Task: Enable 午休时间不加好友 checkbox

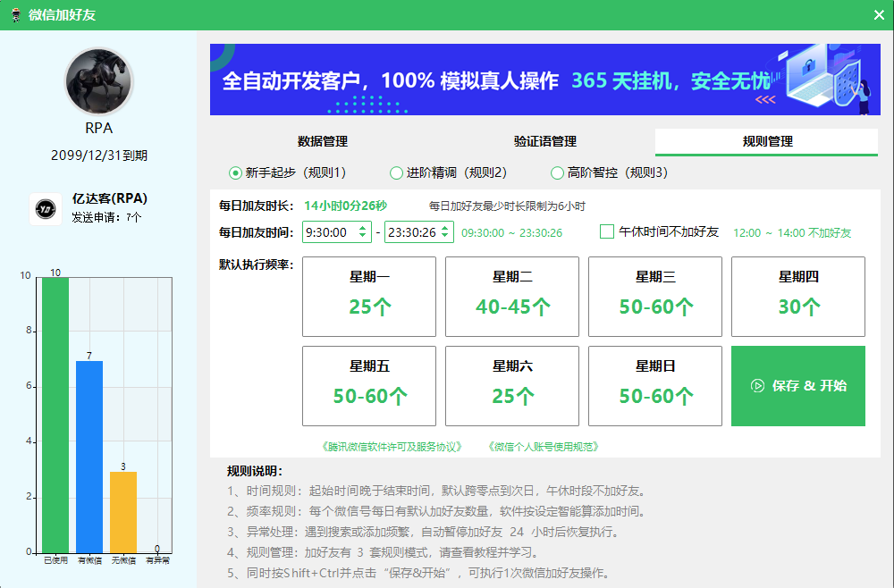Action: click(x=607, y=231)
